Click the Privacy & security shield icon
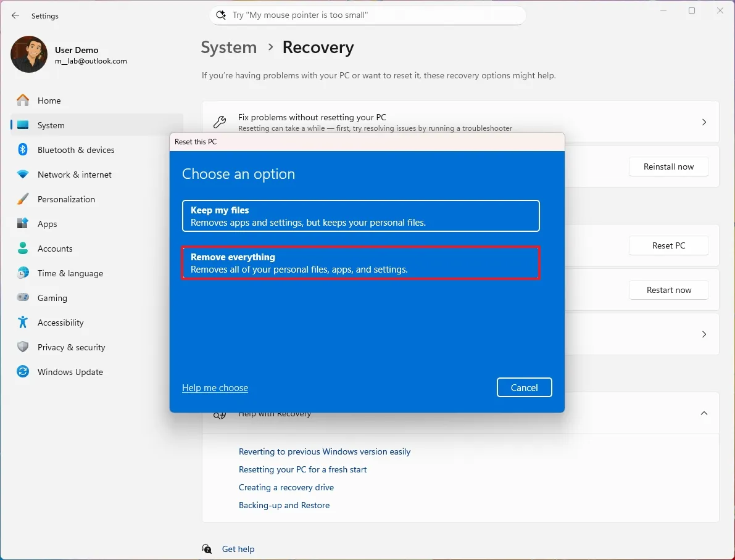The image size is (735, 560). click(x=22, y=347)
